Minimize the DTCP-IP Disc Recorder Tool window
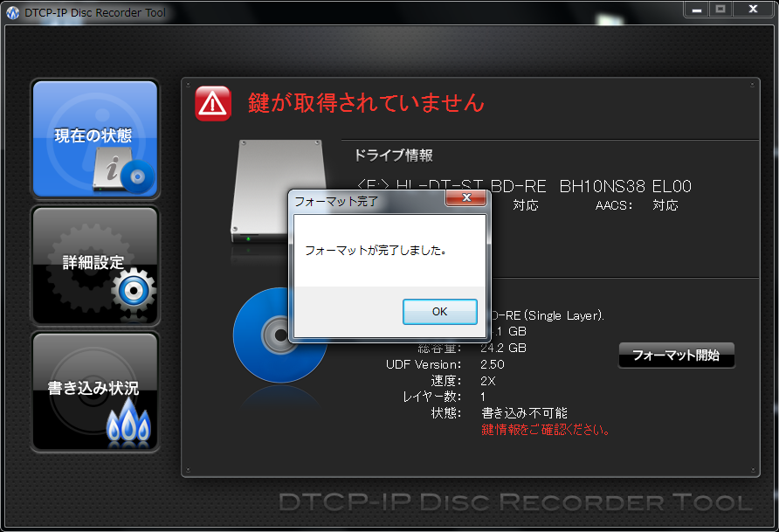Image resolution: width=779 pixels, height=532 pixels. tap(697, 10)
